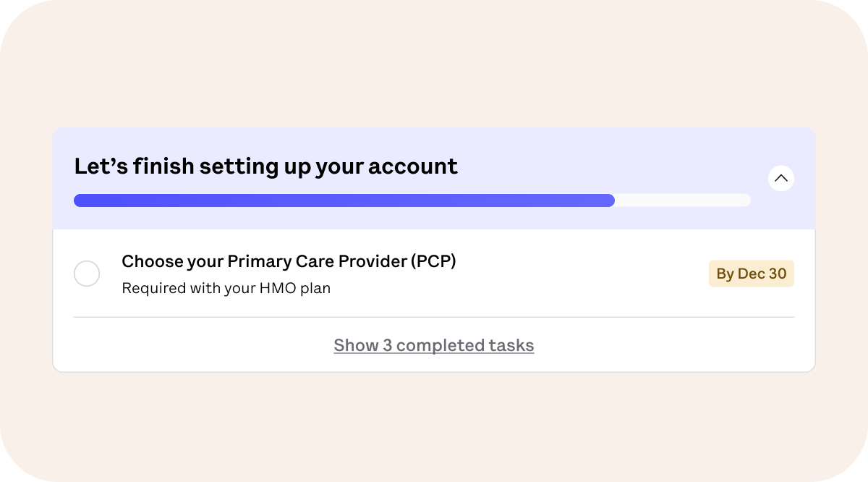Open the "Choose your Primary Care Provider" task title
The image size is (868, 482).
tap(289, 261)
